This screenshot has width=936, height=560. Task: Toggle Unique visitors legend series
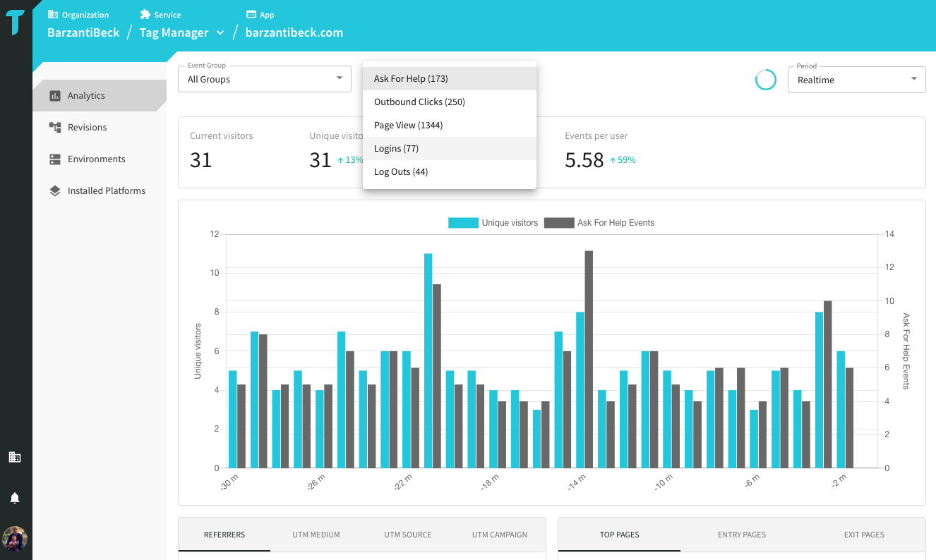pos(493,223)
